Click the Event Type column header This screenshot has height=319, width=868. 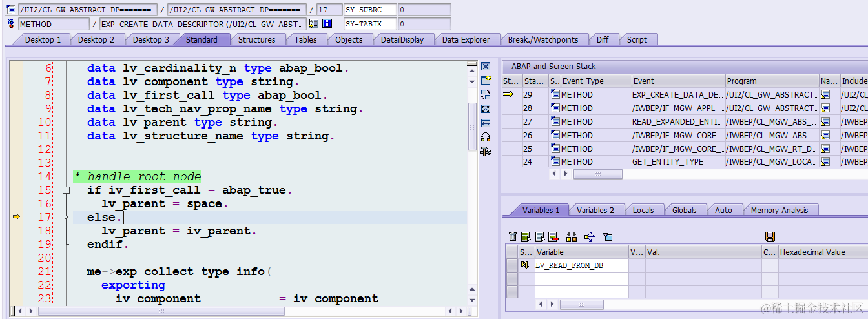(x=595, y=81)
